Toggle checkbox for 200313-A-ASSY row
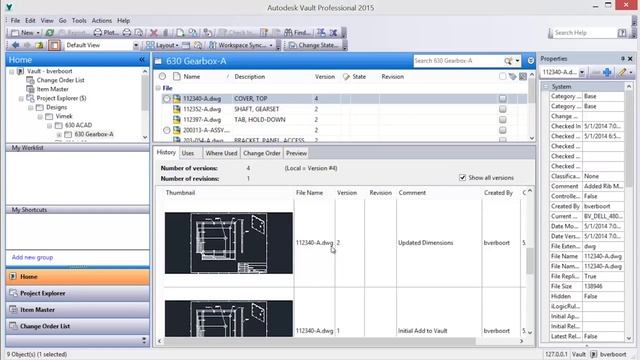The height and width of the screenshot is (360, 640). 502,130
